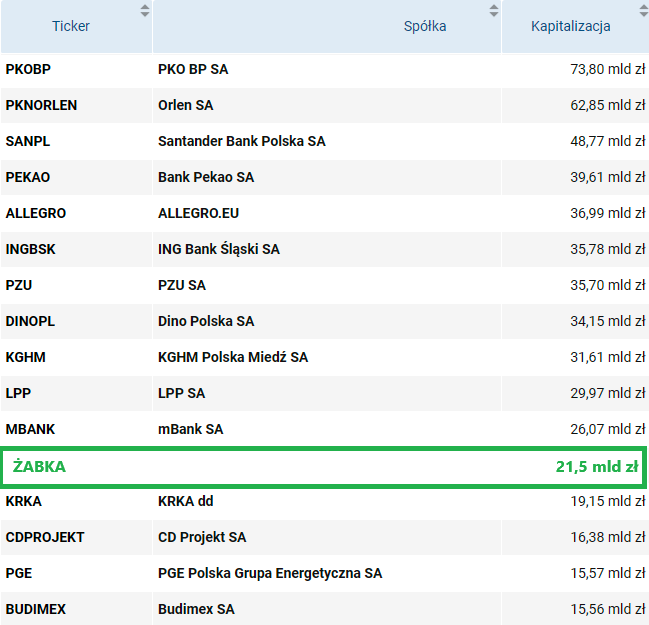Click the mBank SA company name
This screenshot has width=649, height=625.
pos(190,429)
